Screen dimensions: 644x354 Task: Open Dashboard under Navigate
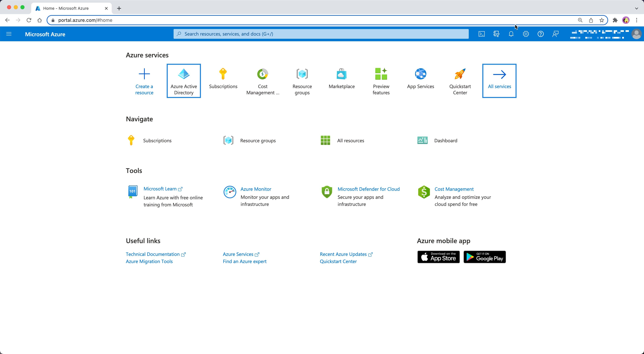coord(446,140)
